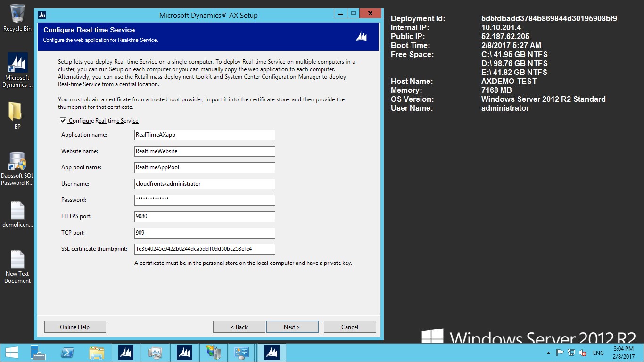Go back with the Back button
Image resolution: width=644 pixels, height=362 pixels.
[x=239, y=327]
